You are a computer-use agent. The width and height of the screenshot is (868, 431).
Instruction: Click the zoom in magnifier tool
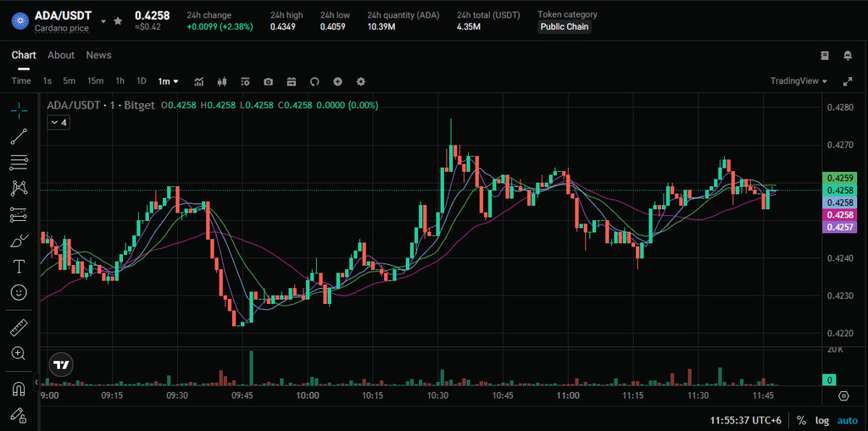tap(19, 353)
